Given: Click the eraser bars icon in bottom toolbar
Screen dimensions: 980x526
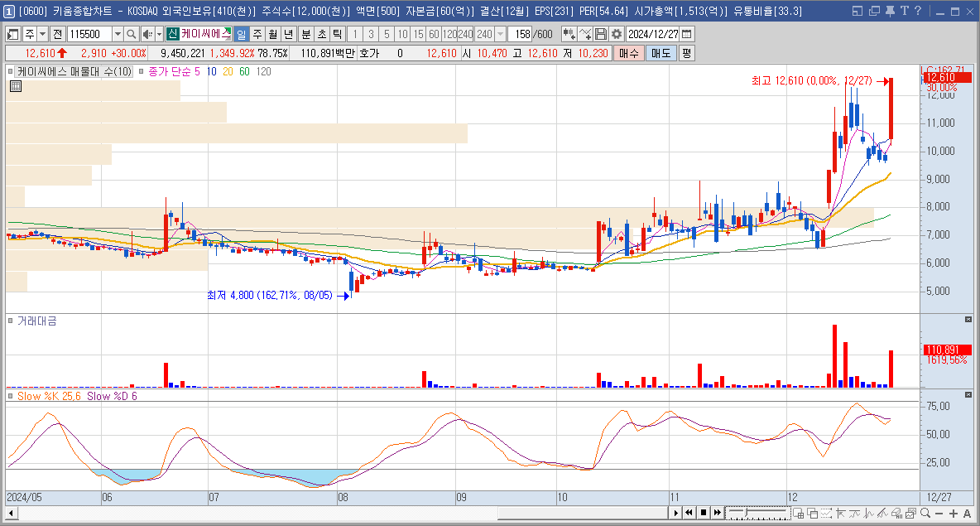Looking at the screenshot, I should (x=897, y=513).
